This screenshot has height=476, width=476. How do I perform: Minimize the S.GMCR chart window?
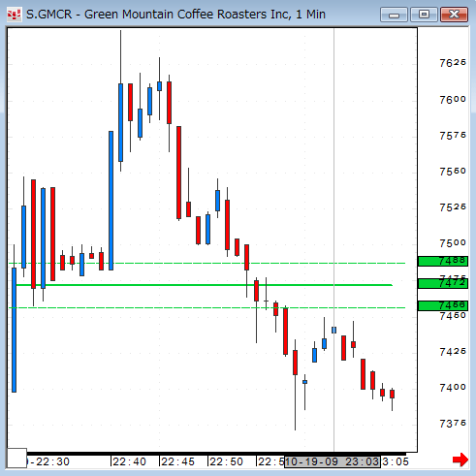pyautogui.click(x=394, y=15)
